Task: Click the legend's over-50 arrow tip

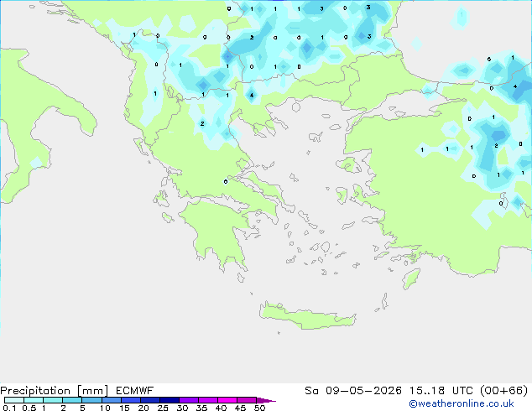Action: coord(266,401)
